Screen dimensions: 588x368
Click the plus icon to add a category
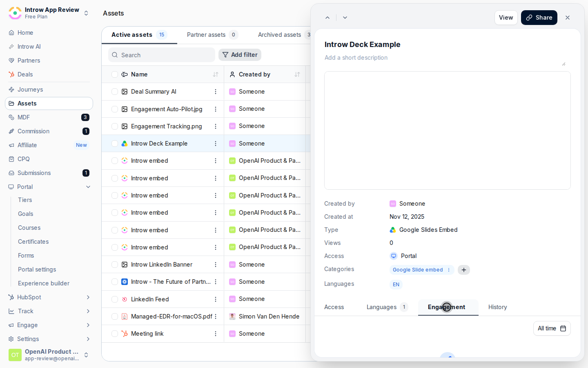click(x=464, y=270)
